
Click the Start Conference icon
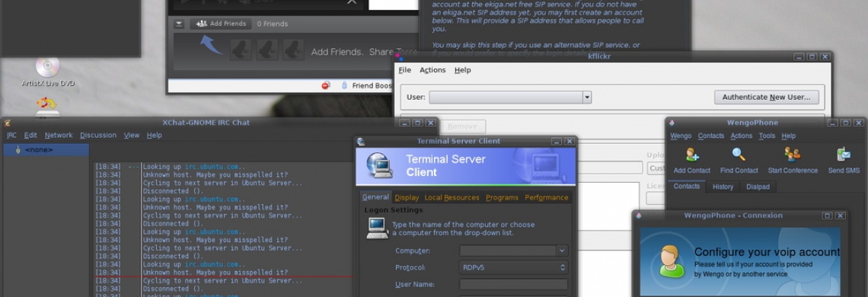(x=793, y=155)
